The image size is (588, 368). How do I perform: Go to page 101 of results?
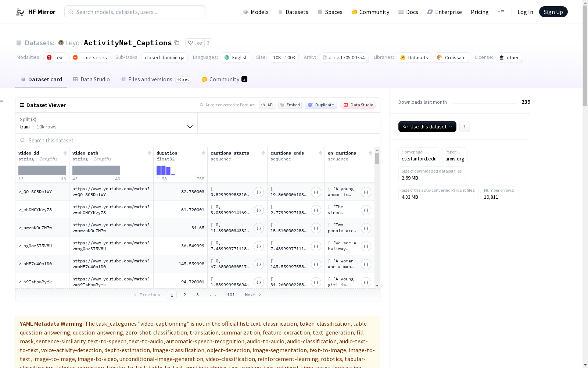(231, 295)
